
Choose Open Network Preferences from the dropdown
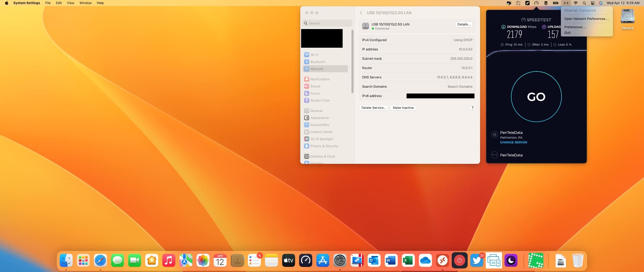tap(587, 19)
